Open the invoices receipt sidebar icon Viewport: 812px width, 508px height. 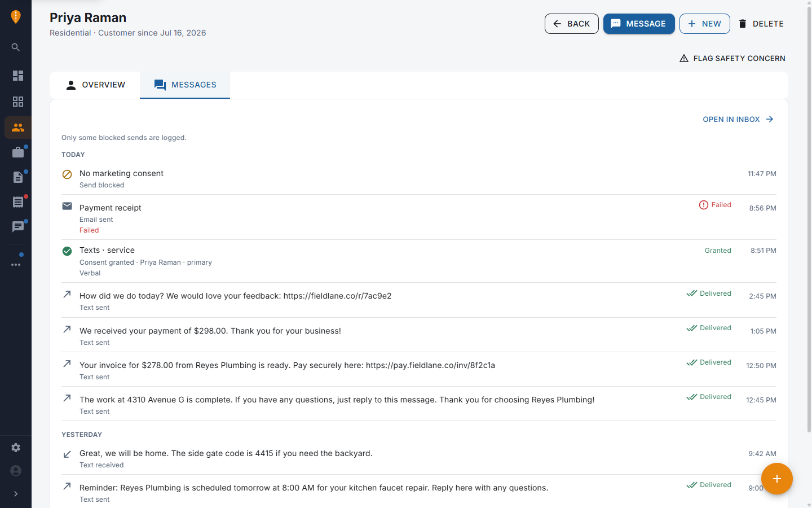pos(18,202)
